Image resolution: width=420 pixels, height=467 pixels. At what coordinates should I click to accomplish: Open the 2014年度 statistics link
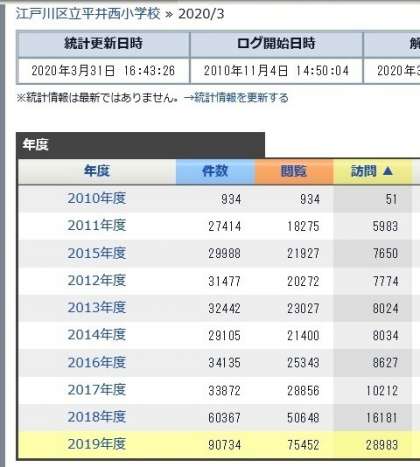click(97, 335)
